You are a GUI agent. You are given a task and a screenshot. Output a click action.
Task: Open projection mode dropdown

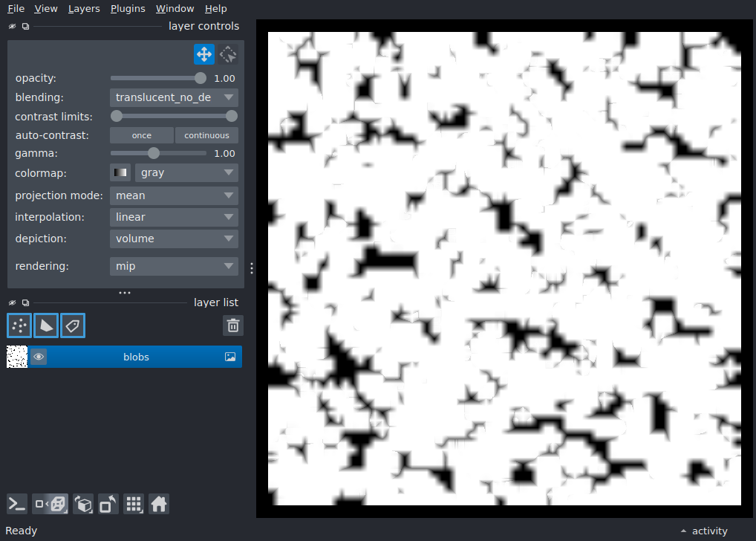(174, 195)
